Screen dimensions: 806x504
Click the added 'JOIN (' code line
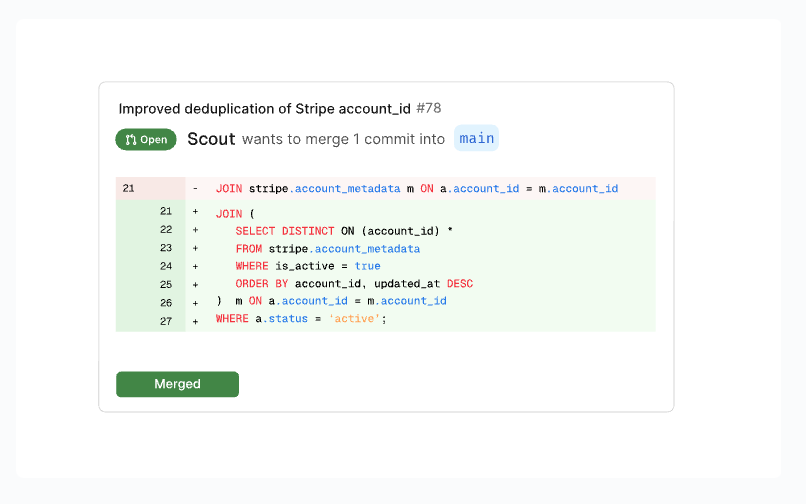[235, 213]
